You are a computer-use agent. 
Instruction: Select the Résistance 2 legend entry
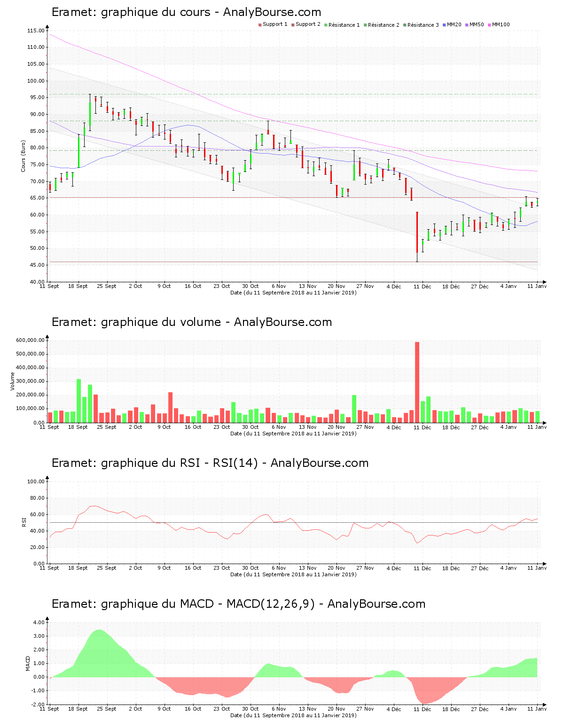coord(384,25)
